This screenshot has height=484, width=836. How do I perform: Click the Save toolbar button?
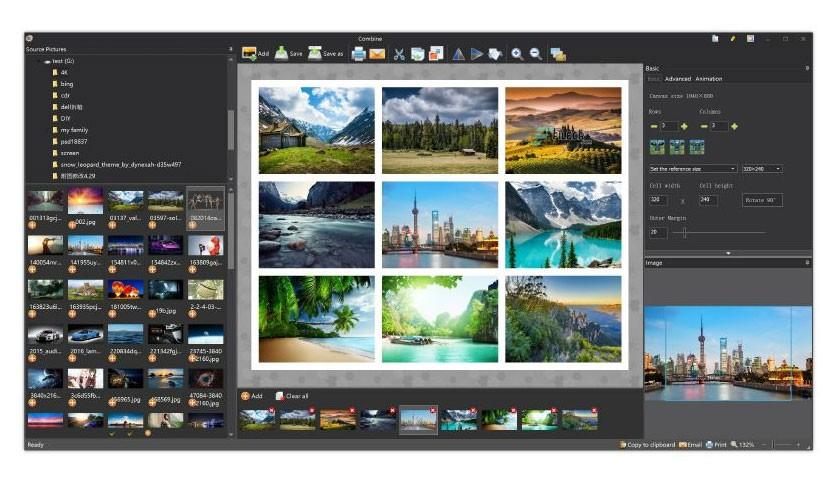pyautogui.click(x=288, y=54)
